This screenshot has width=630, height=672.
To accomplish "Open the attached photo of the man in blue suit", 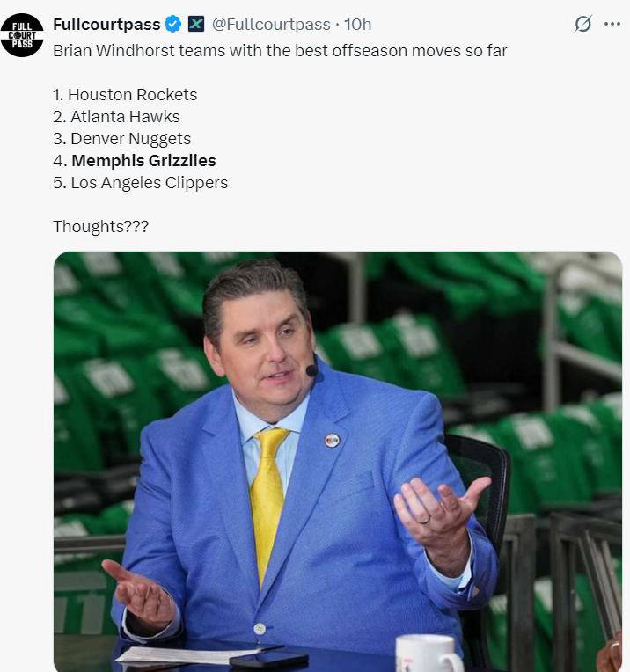I will point(338,462).
